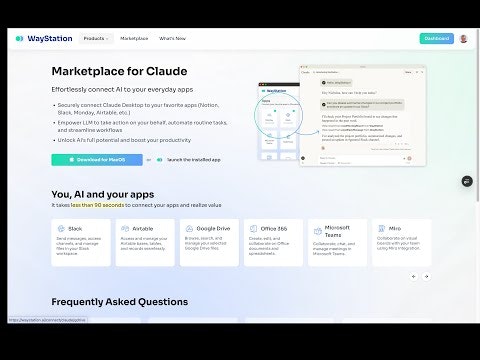Click Download for MacOS button
The image size is (480, 360).
coord(97,160)
